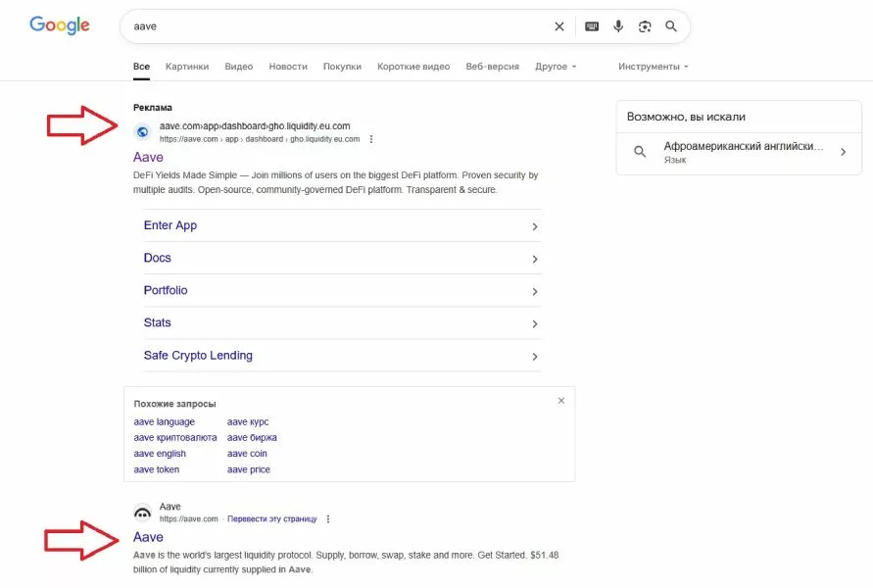The image size is (873, 588).
Task: Click Перевести эту страницу link
Action: (x=272, y=519)
